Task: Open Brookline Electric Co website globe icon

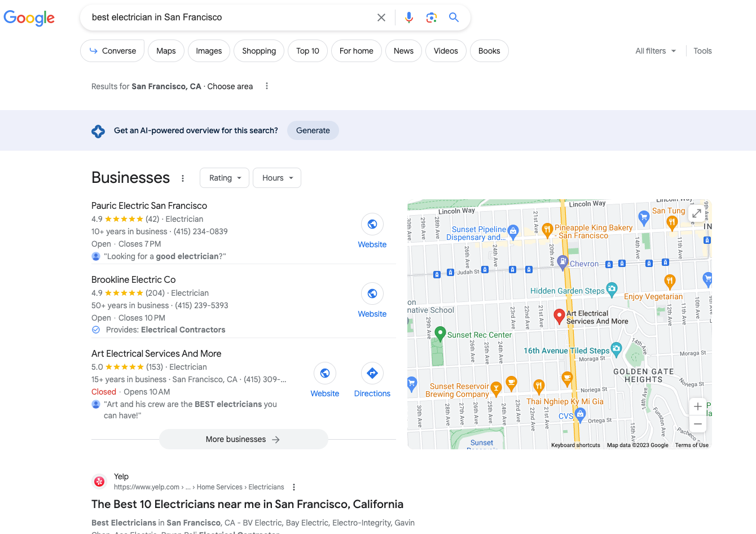Action: tap(372, 294)
